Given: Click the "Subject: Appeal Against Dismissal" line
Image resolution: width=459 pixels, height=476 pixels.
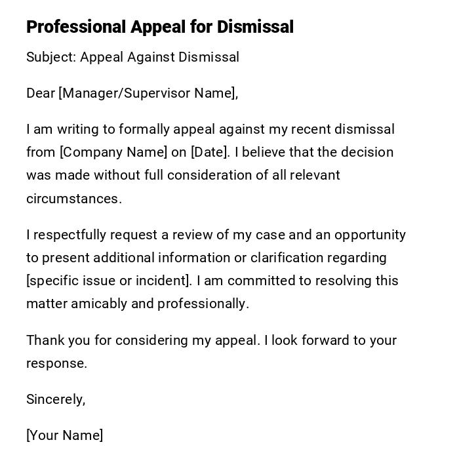Looking at the screenshot, I should pyautogui.click(x=132, y=57).
